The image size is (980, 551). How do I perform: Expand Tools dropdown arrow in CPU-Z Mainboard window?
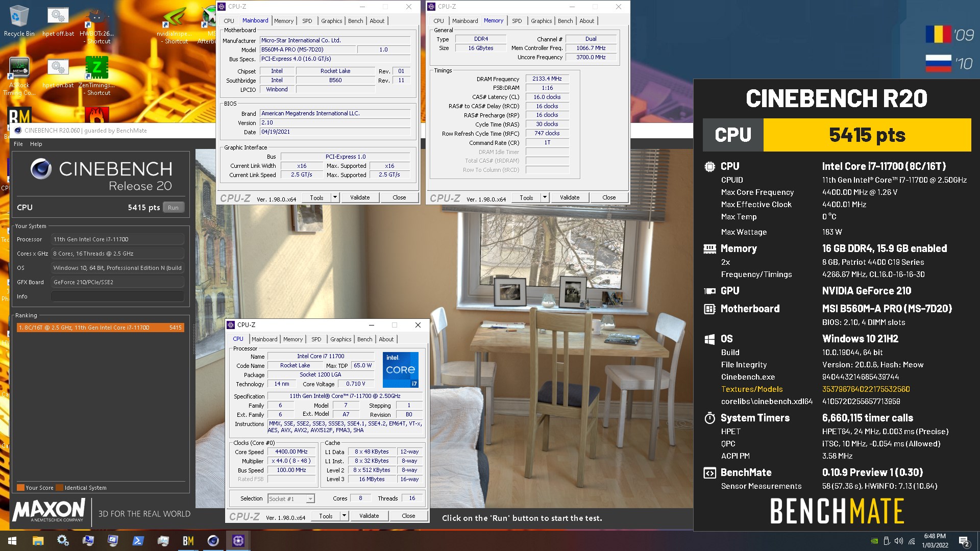pos(335,197)
